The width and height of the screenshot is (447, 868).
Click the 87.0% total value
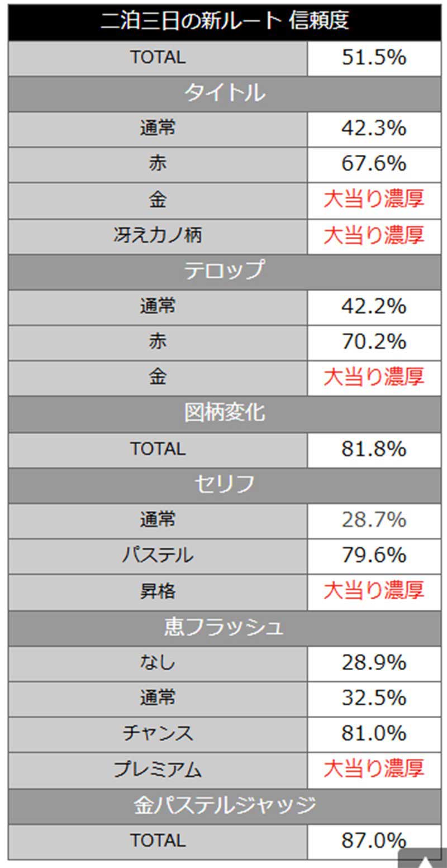pos(374,841)
